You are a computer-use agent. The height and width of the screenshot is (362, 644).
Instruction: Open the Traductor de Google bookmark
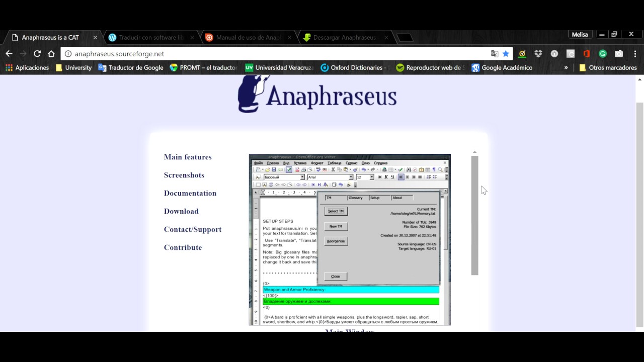[x=131, y=67]
